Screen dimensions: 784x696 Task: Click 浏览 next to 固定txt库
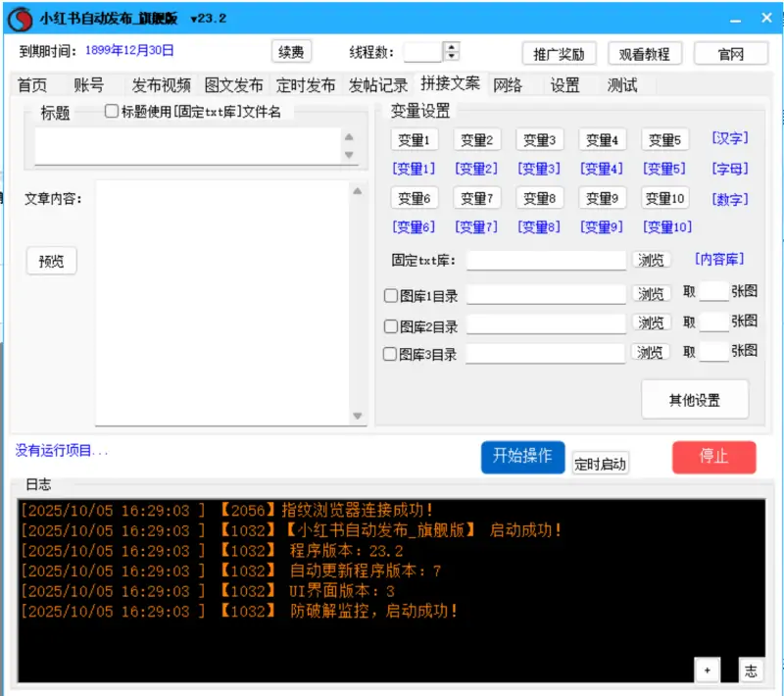[x=652, y=260]
